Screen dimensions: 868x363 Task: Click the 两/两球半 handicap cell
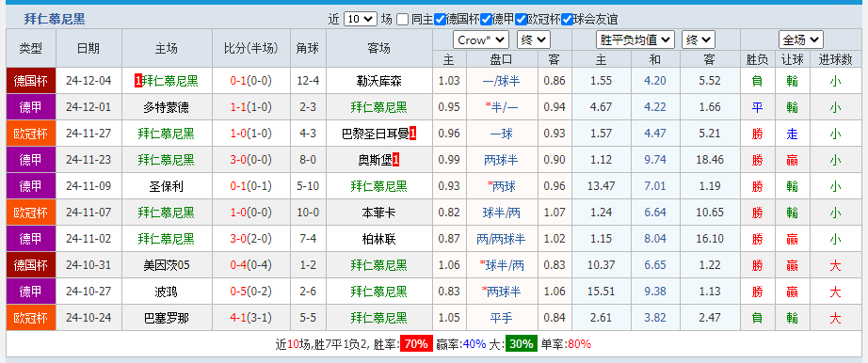pyautogui.click(x=502, y=239)
